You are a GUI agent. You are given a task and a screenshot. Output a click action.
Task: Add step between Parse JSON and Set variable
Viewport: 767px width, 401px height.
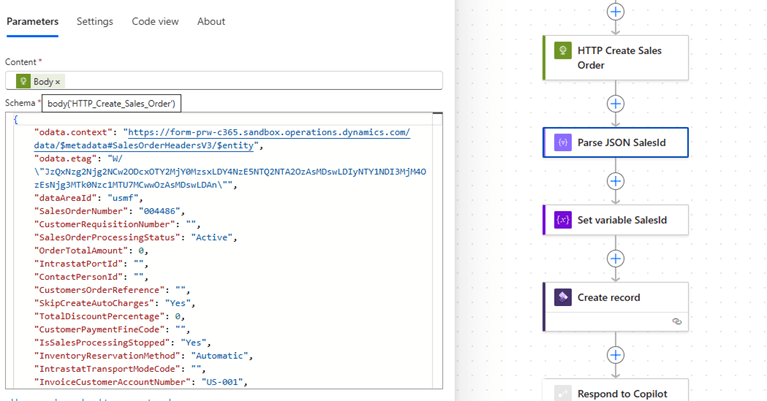pos(616,181)
